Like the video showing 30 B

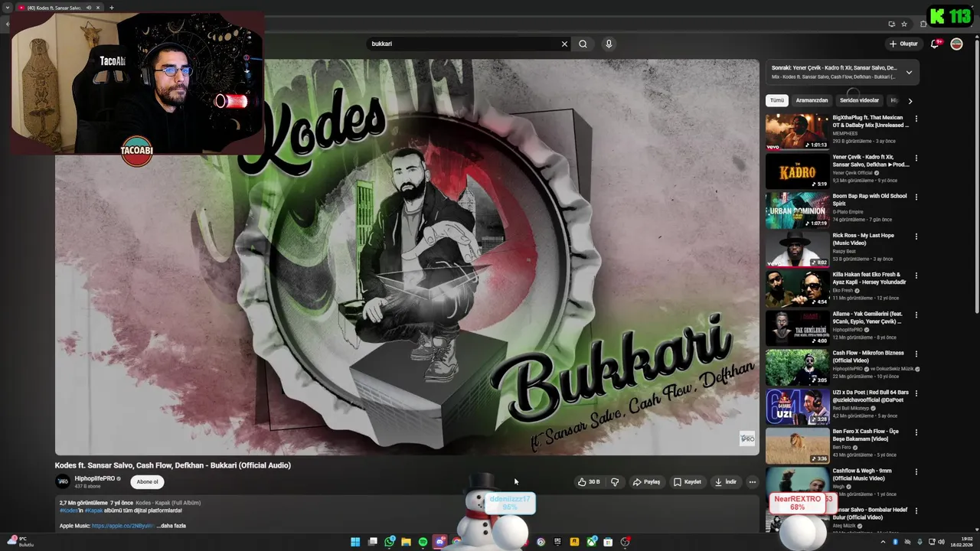tap(589, 482)
